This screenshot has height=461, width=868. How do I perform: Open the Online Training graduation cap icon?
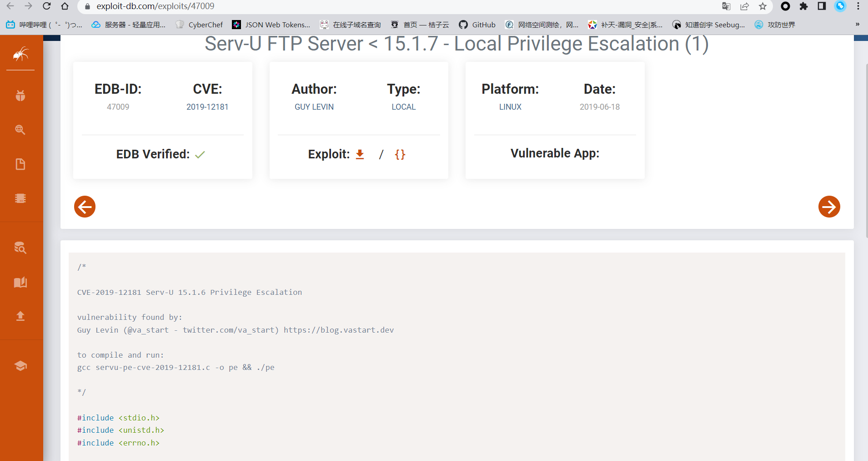pyautogui.click(x=20, y=366)
